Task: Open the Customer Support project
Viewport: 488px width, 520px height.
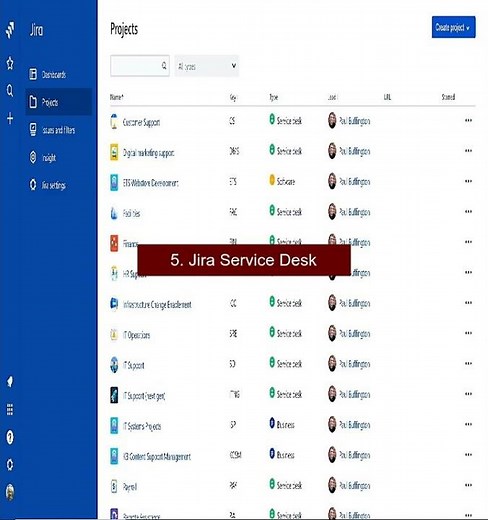Action: [x=141, y=122]
